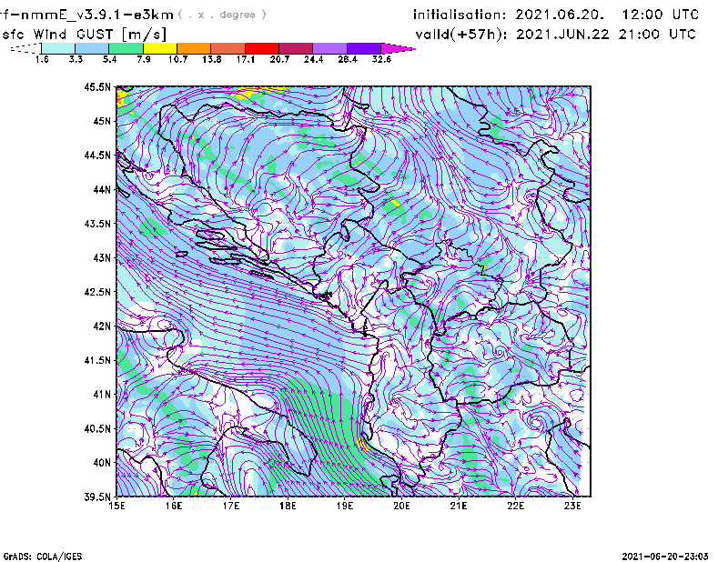The width and height of the screenshot is (728, 562).
Task: Select the violet 28.4–32.6 legend swatch
Action: click(x=364, y=48)
